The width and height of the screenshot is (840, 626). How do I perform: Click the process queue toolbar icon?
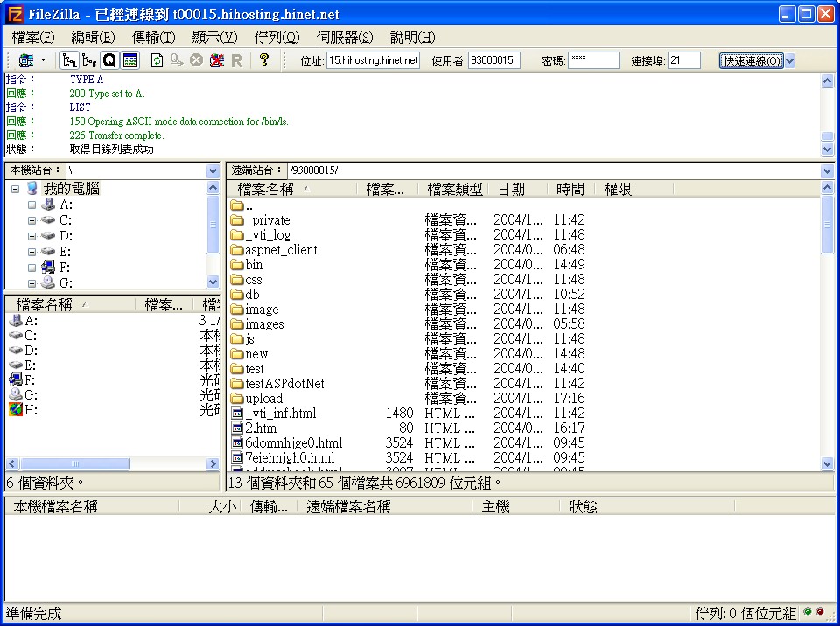(x=177, y=60)
